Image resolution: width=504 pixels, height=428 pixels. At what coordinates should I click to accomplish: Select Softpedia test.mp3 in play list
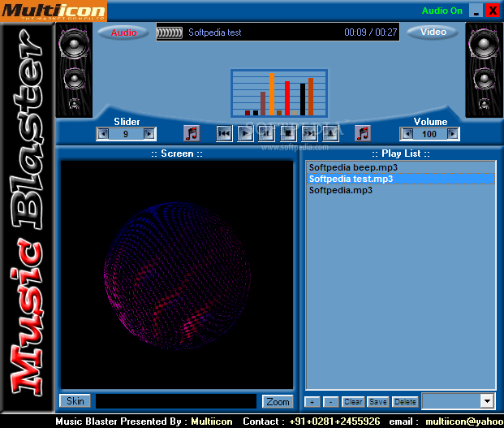(400, 179)
